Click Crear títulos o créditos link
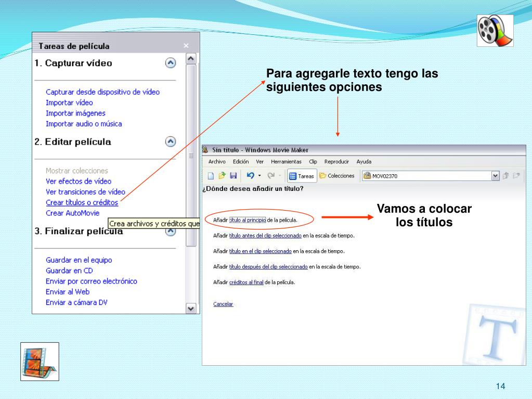This screenshot has height=399, width=532. 82,202
